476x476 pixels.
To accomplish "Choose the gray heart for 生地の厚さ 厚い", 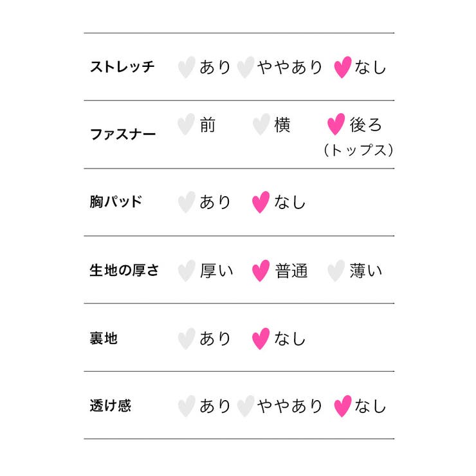I will coord(186,271).
